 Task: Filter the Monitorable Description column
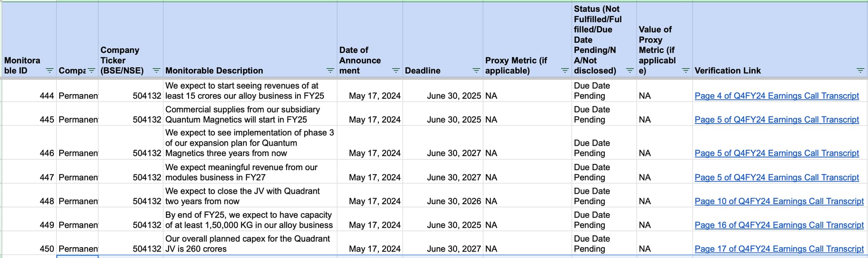click(x=330, y=71)
